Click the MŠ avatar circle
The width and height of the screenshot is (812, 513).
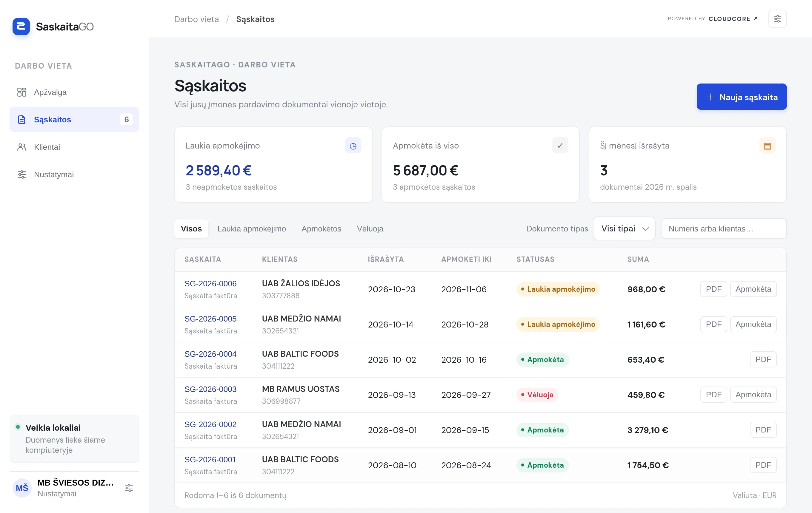coord(22,488)
